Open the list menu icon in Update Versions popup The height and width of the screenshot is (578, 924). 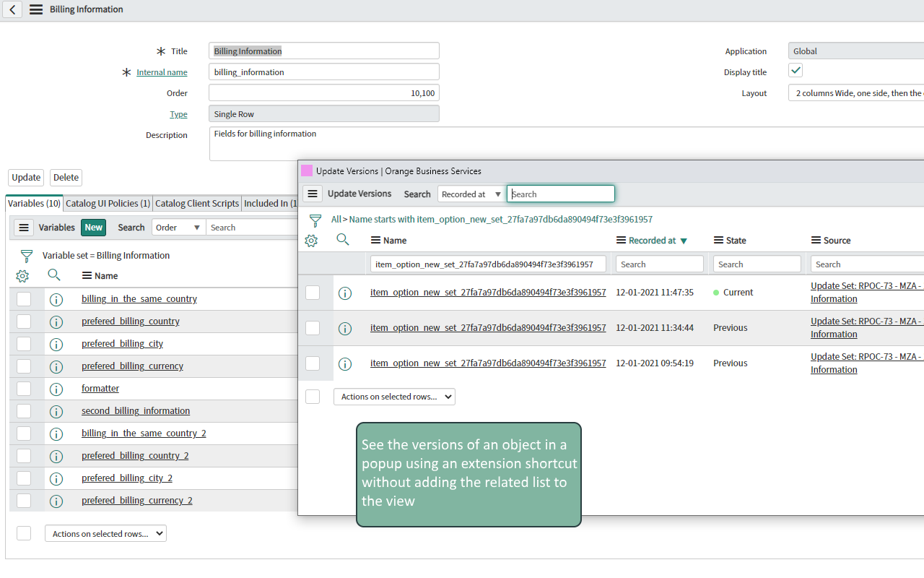pos(312,194)
